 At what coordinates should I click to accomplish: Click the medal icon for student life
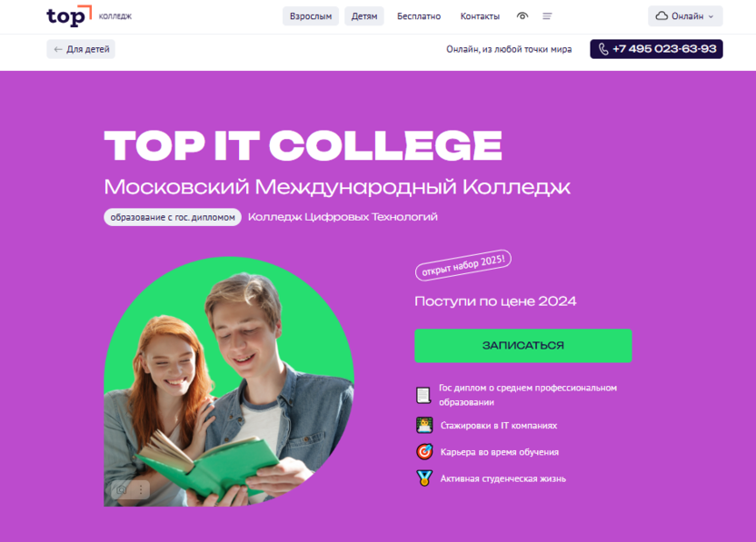(x=424, y=478)
